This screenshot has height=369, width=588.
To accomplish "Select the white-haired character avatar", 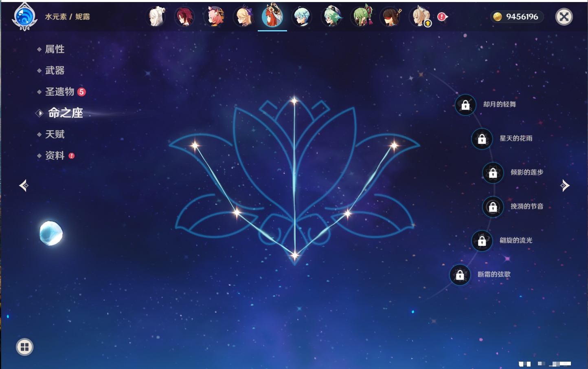I will click(x=156, y=17).
